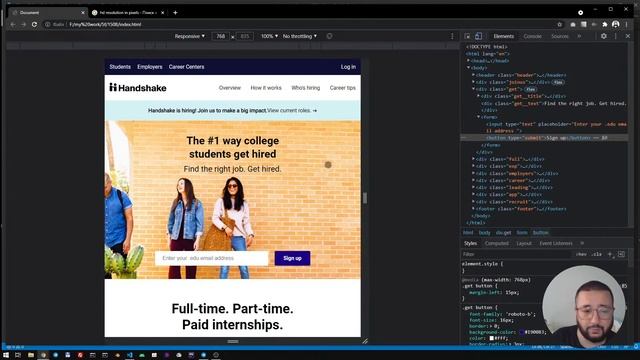640x360 pixels.
Task: Toggle the device toolbar icon
Action: click(478, 36)
